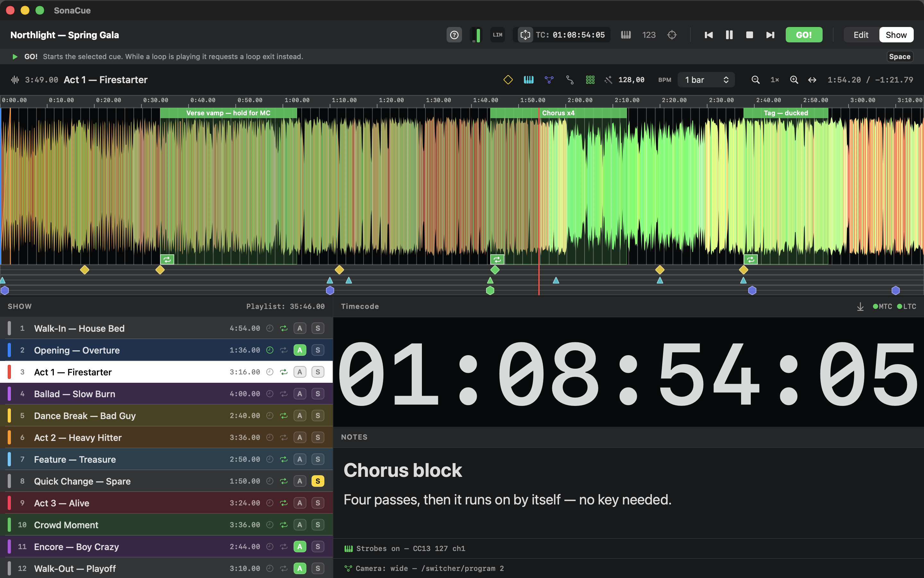924x578 pixels.
Task: Open the help button in the top toolbar
Action: point(454,35)
